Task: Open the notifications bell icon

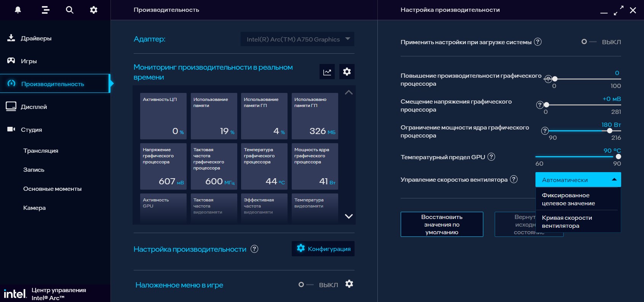Action: pyautogui.click(x=18, y=10)
